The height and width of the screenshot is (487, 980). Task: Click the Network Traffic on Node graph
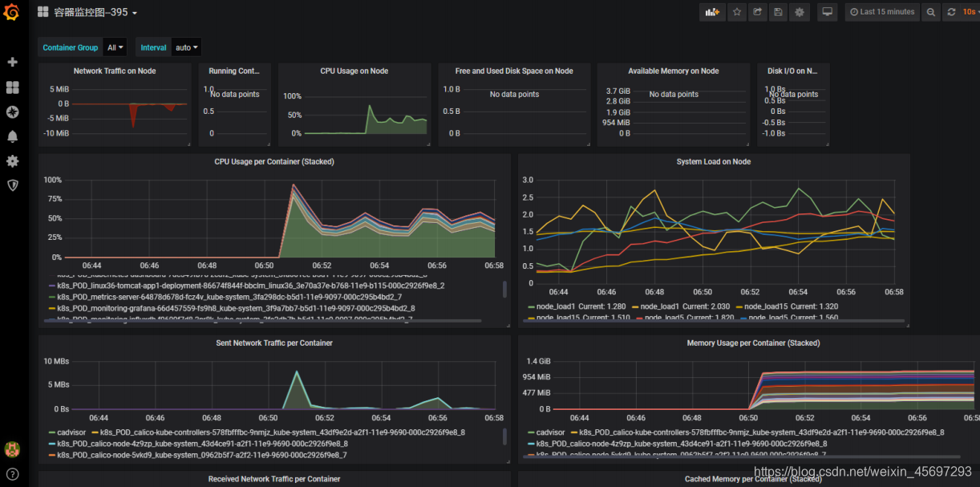130,112
